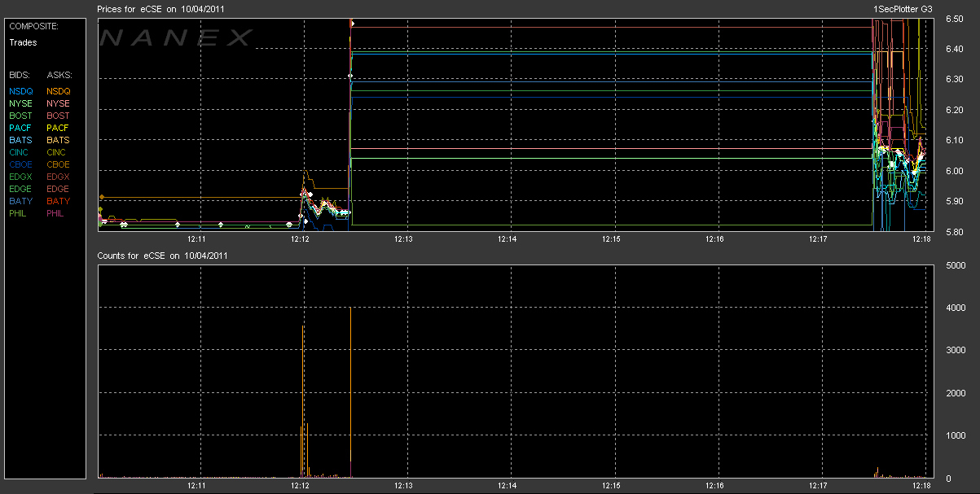Click the tall orange spike in the counts chart
The width and height of the screenshot is (980, 494).
pyautogui.click(x=350, y=391)
